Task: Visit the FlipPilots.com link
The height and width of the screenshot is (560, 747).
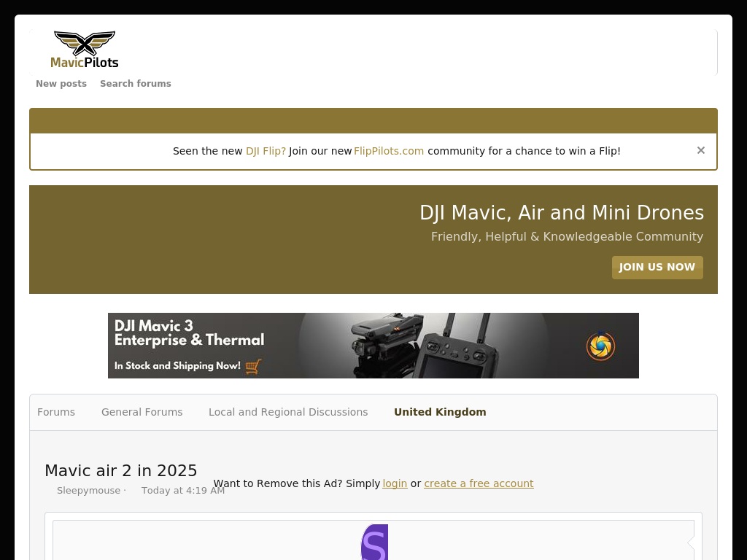Action: tap(389, 151)
